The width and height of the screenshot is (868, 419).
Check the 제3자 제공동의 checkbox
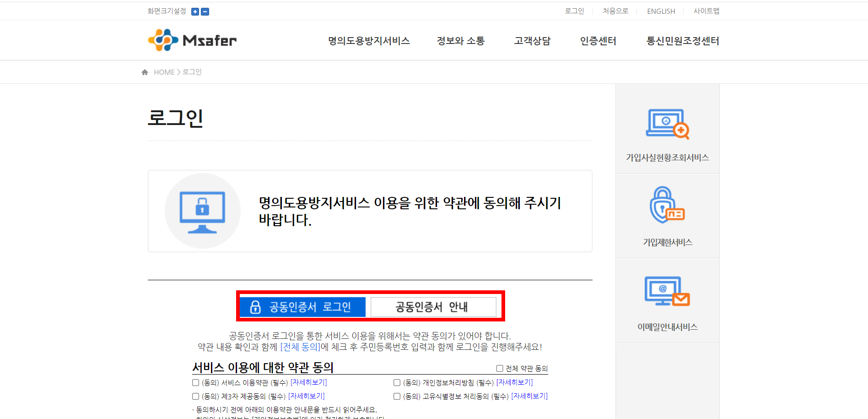pos(195,396)
